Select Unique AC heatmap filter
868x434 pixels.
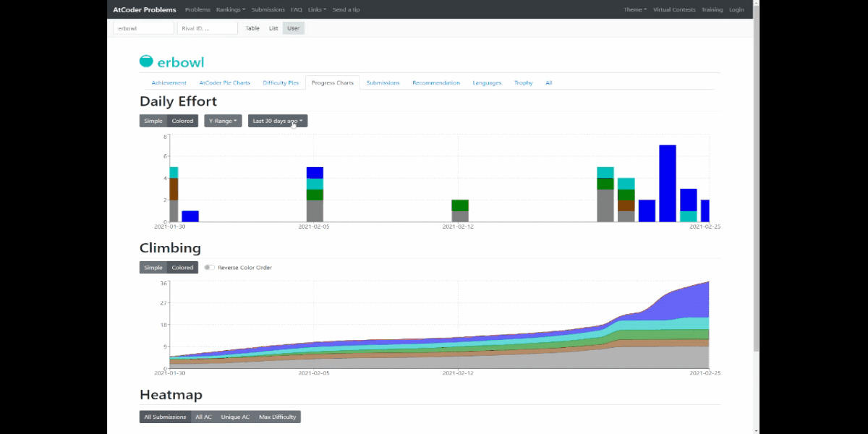tap(235, 417)
